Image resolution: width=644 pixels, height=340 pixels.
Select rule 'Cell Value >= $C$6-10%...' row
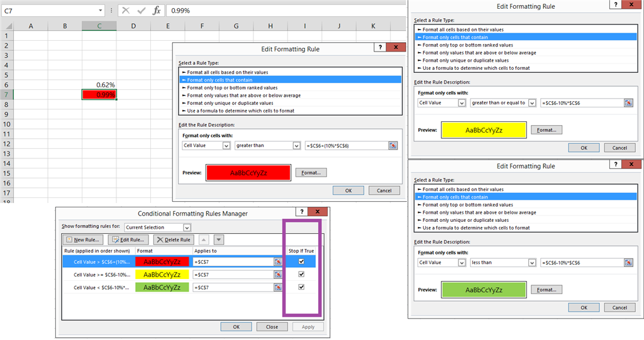pos(189,275)
